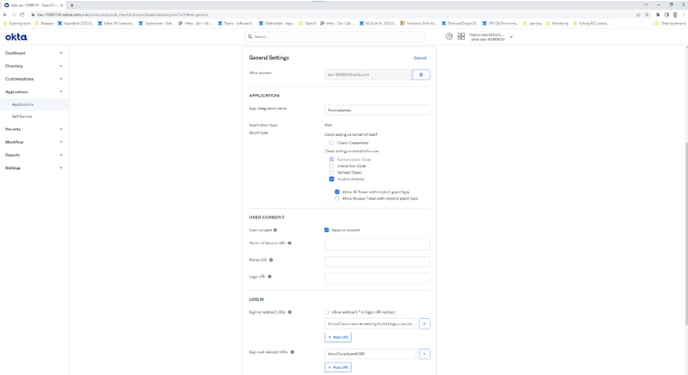The image size is (688, 375).
Task: Click the Terms of Service URI field
Action: 377,245
